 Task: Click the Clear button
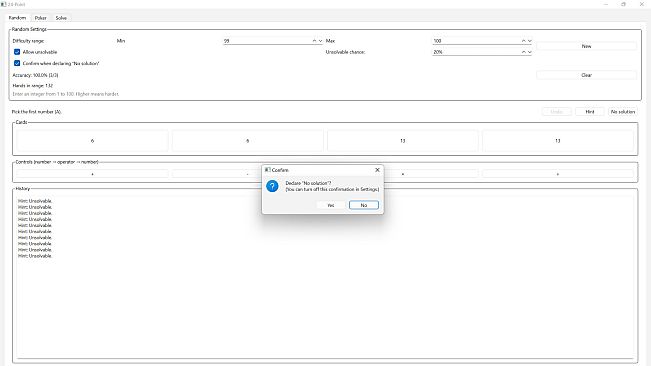pos(586,75)
